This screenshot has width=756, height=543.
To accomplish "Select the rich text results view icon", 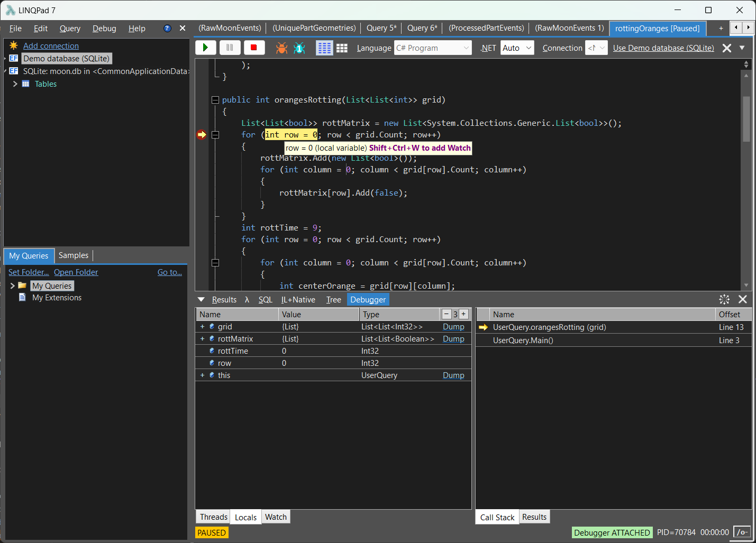I will 324,48.
